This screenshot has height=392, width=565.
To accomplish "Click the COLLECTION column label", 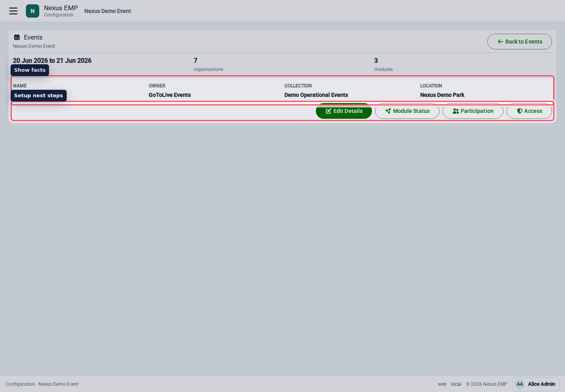I will (x=298, y=86).
